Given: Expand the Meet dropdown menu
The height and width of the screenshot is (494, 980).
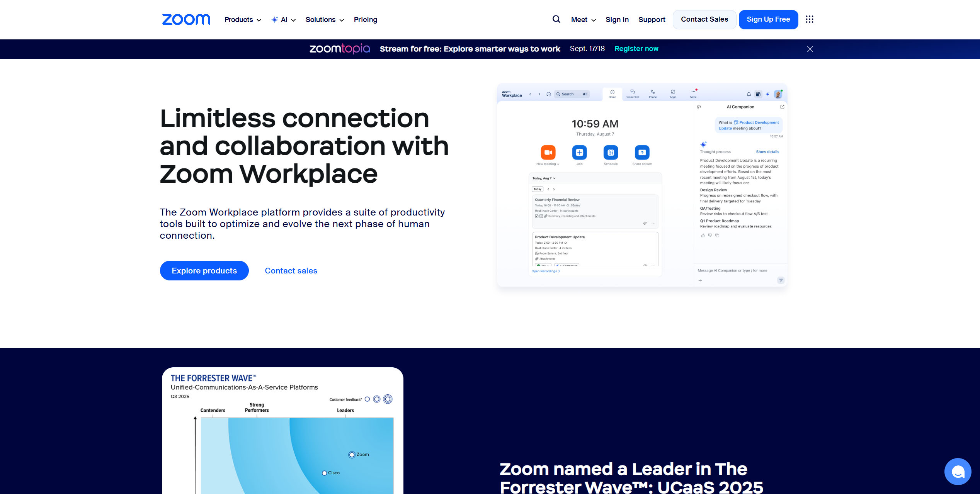Looking at the screenshot, I should [x=583, y=20].
